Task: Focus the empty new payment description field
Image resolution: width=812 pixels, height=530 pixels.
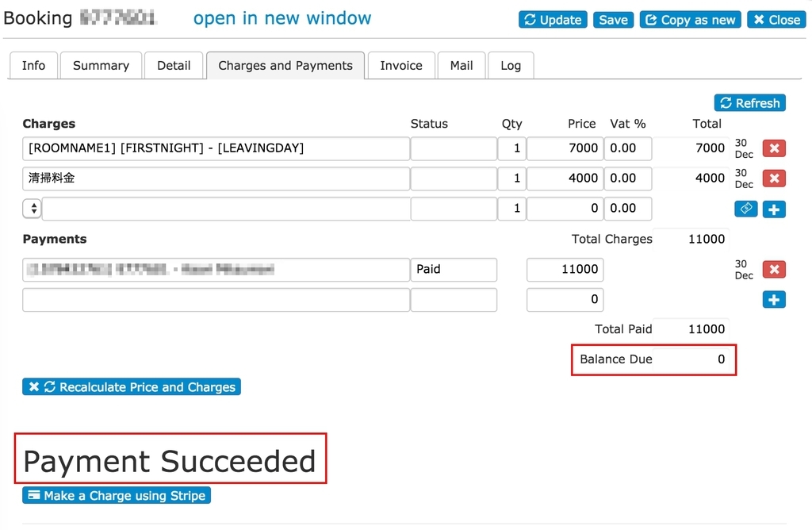Action: (x=216, y=300)
